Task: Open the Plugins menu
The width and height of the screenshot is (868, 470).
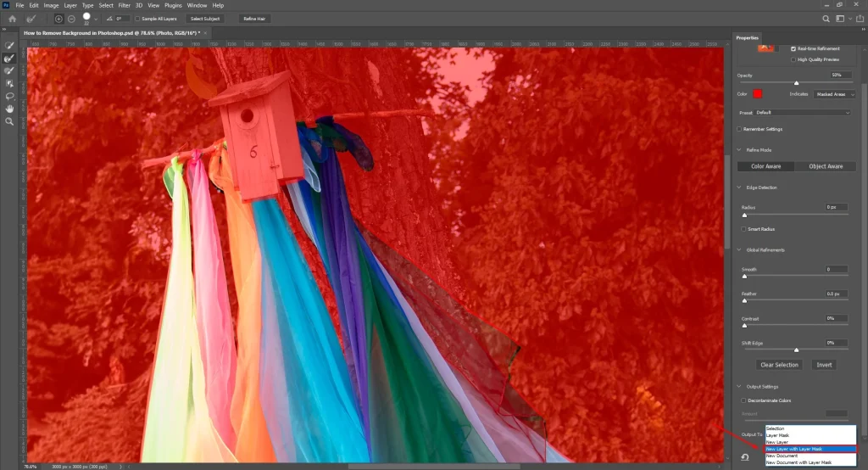Action: pyautogui.click(x=173, y=6)
